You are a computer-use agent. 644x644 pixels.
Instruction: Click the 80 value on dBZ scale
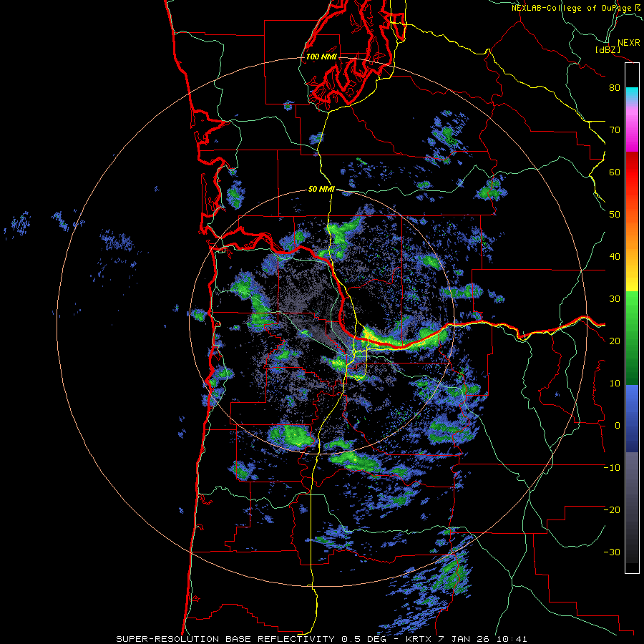pyautogui.click(x=615, y=87)
